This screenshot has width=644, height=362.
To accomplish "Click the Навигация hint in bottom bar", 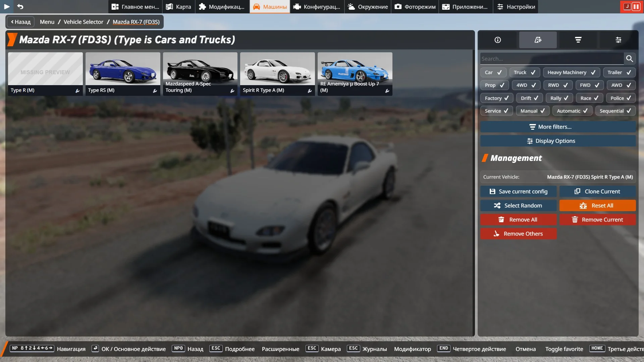I will pos(71,349).
